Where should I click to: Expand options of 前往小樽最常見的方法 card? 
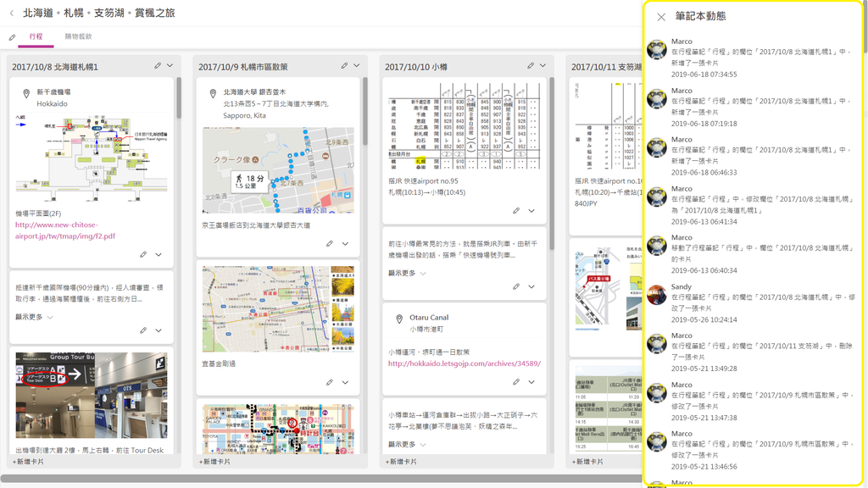(531, 286)
